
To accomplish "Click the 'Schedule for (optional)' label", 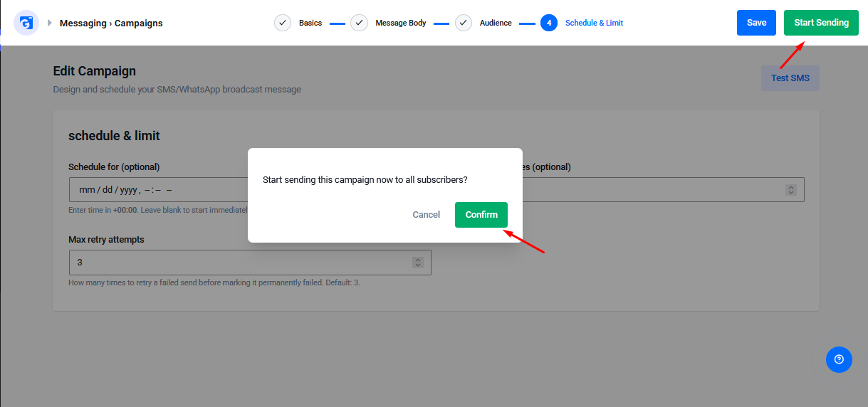I will [114, 167].
